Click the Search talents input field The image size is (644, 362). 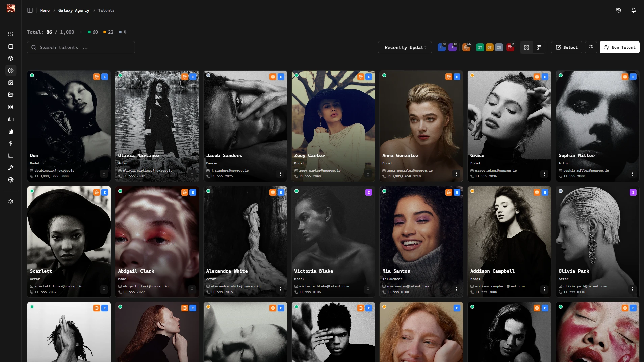coord(81,47)
